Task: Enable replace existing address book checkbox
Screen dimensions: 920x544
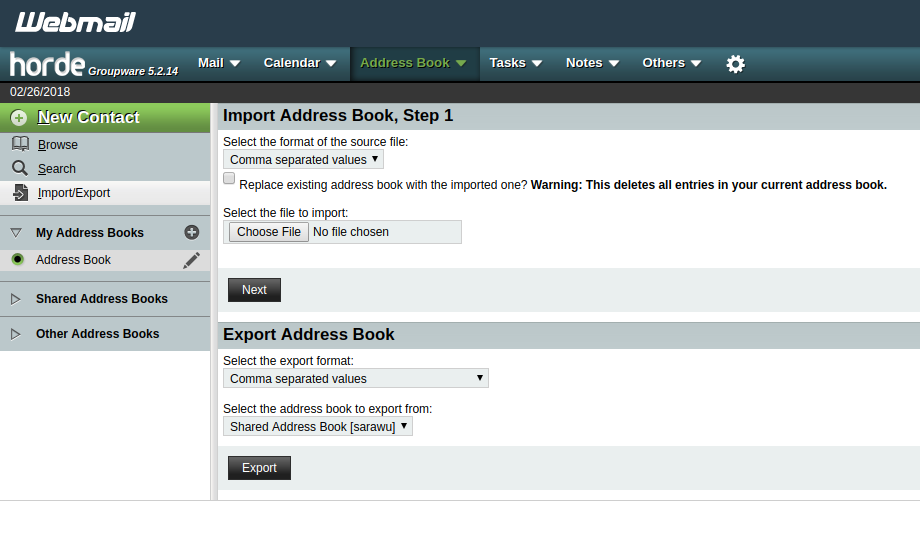Action: click(x=229, y=179)
